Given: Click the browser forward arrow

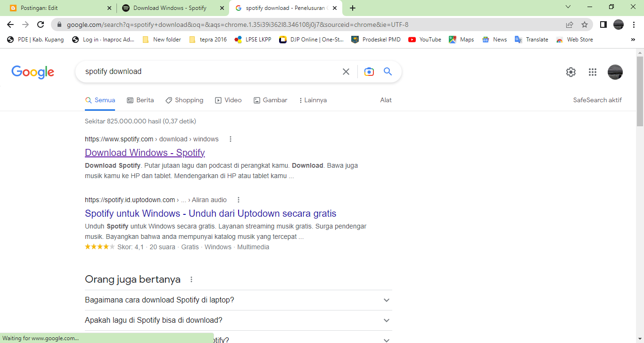Looking at the screenshot, I should pyautogui.click(x=25, y=24).
